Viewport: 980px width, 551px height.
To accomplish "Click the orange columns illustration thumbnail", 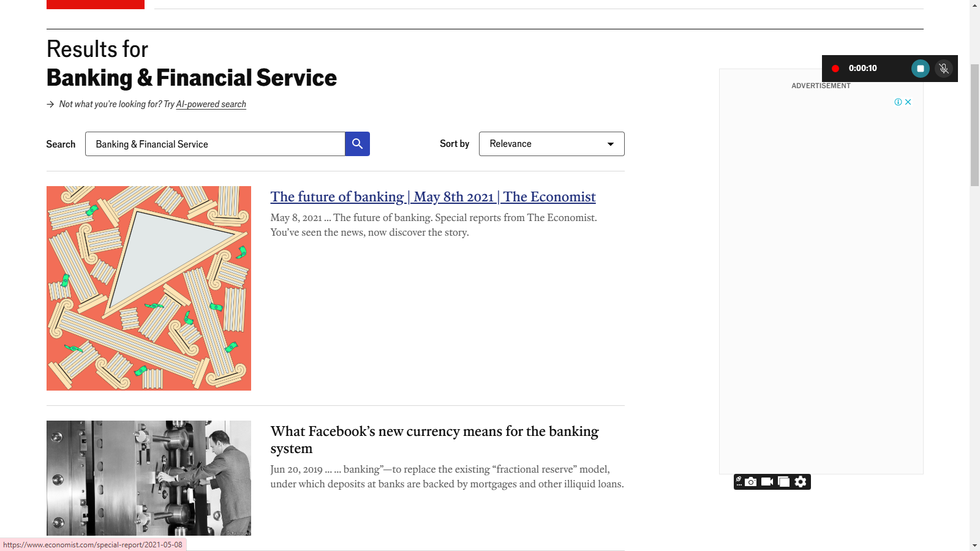I will click(x=149, y=288).
